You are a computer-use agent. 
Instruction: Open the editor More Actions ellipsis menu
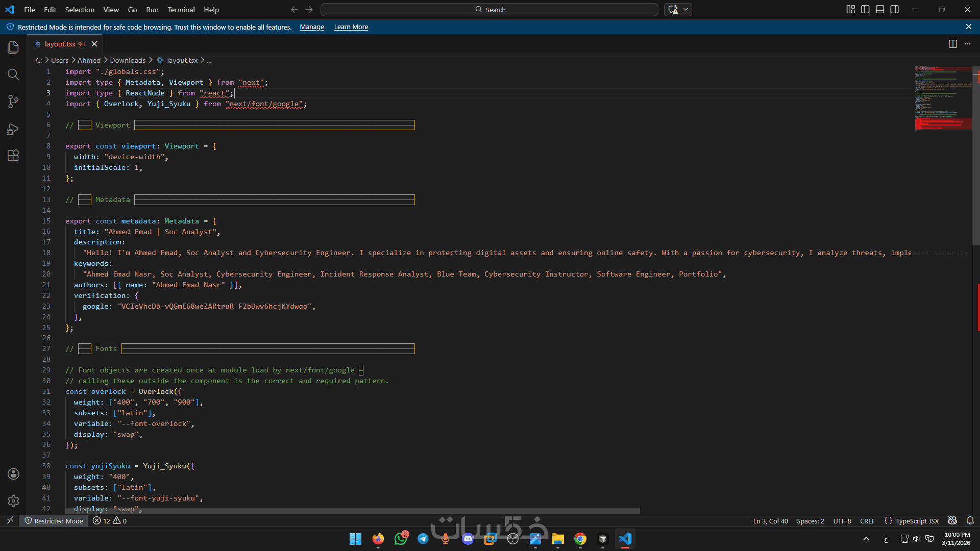(x=968, y=44)
